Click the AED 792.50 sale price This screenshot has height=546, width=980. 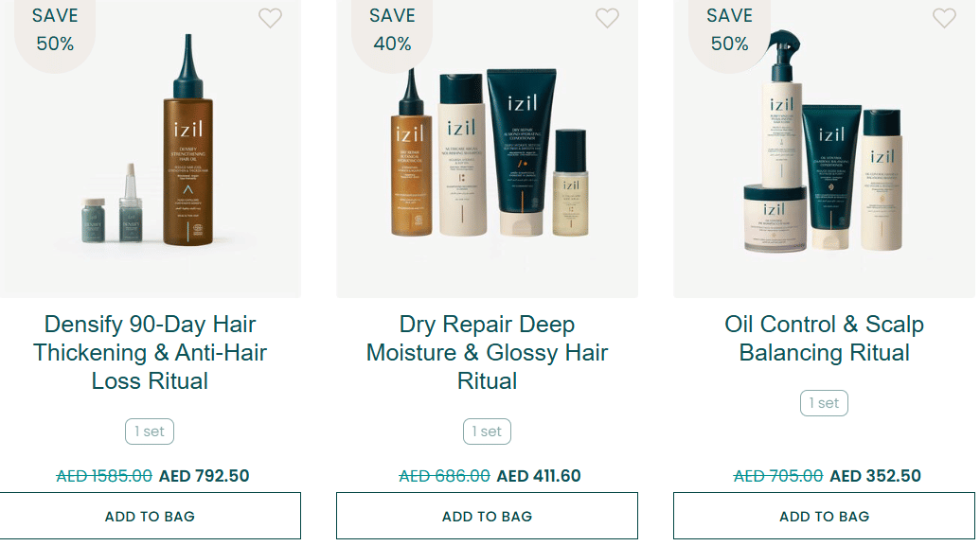204,476
